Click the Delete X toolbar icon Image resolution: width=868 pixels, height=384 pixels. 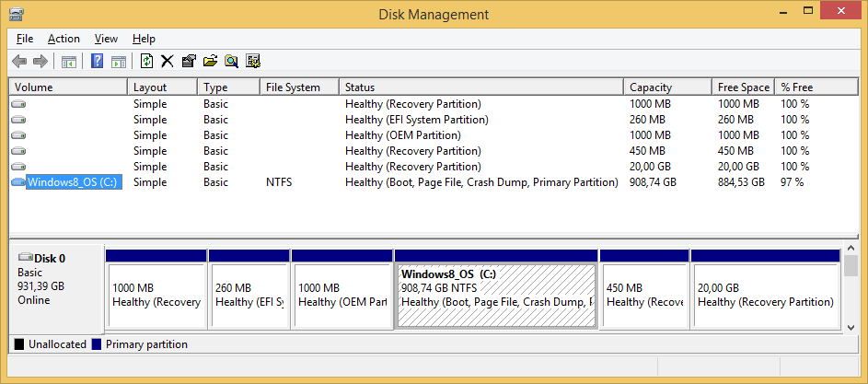pos(167,62)
